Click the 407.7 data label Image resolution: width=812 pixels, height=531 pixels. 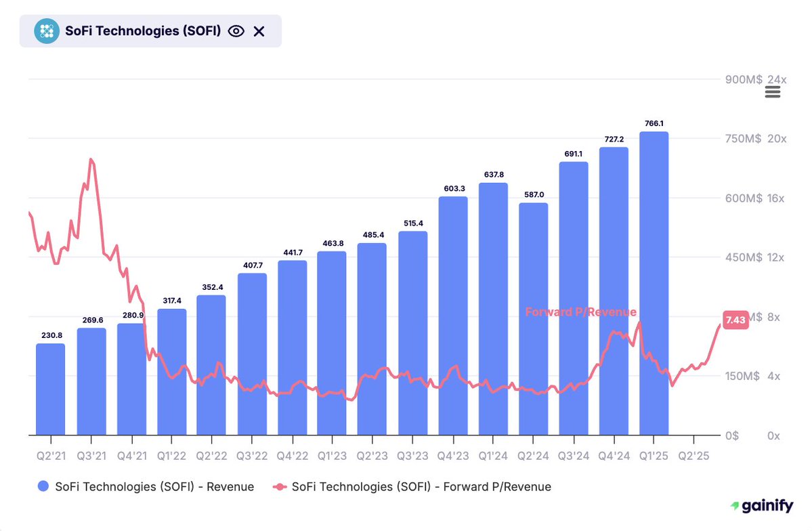[253, 265]
